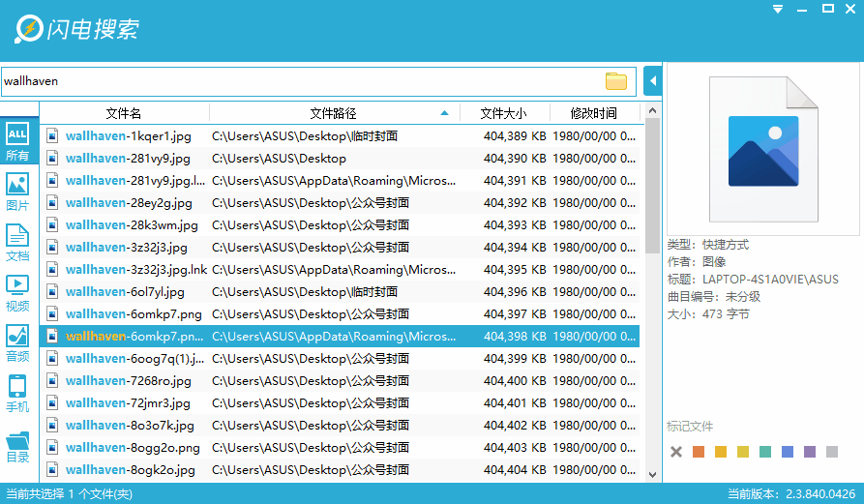Open the 目录 (Directory) category
The image size is (864, 504).
tap(17, 446)
